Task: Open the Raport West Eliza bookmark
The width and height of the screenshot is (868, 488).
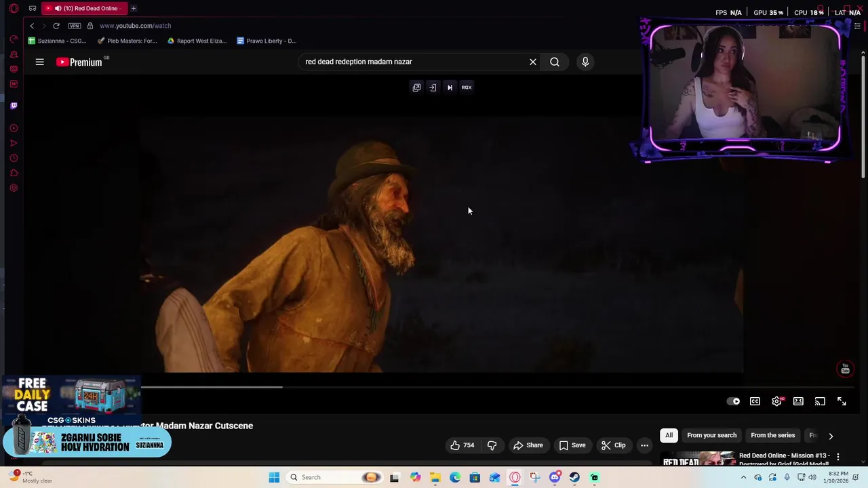Action: click(x=197, y=41)
